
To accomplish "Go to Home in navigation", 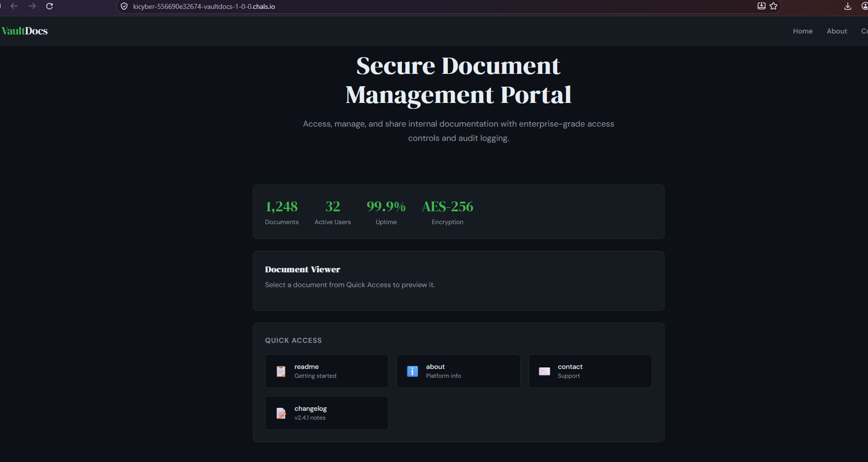I will point(802,31).
